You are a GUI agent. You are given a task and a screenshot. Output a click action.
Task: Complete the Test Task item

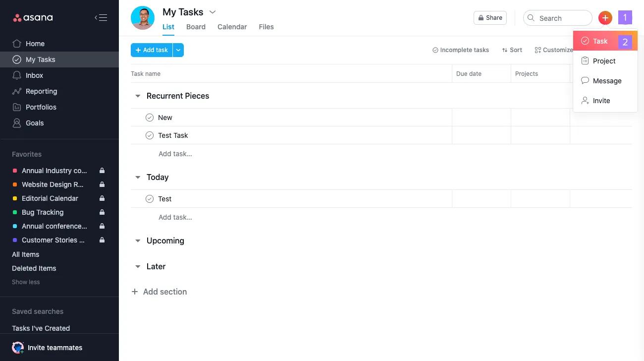coord(150,135)
